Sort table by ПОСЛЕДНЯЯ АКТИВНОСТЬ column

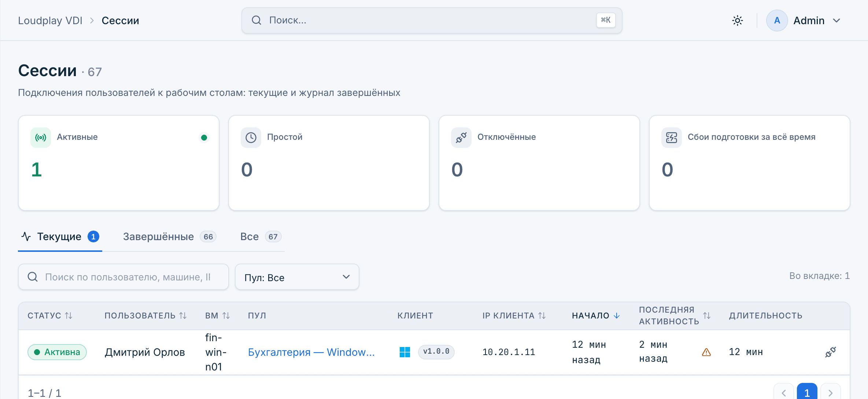pyautogui.click(x=675, y=316)
